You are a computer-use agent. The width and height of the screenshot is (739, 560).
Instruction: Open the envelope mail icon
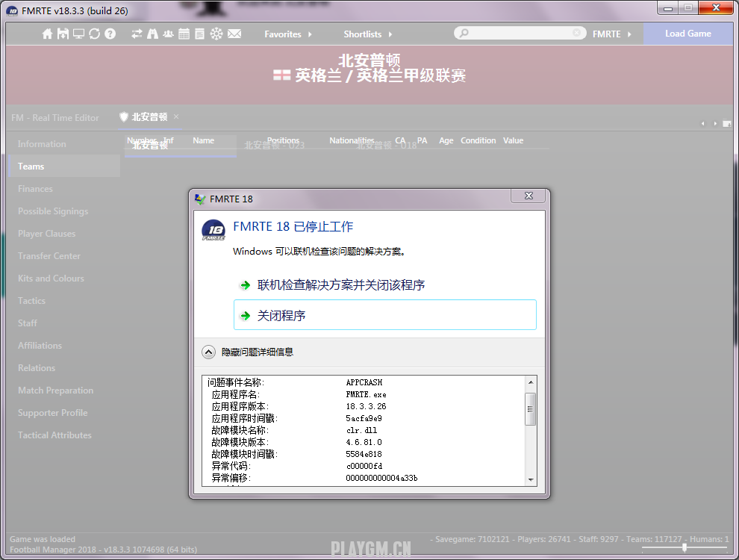234,34
